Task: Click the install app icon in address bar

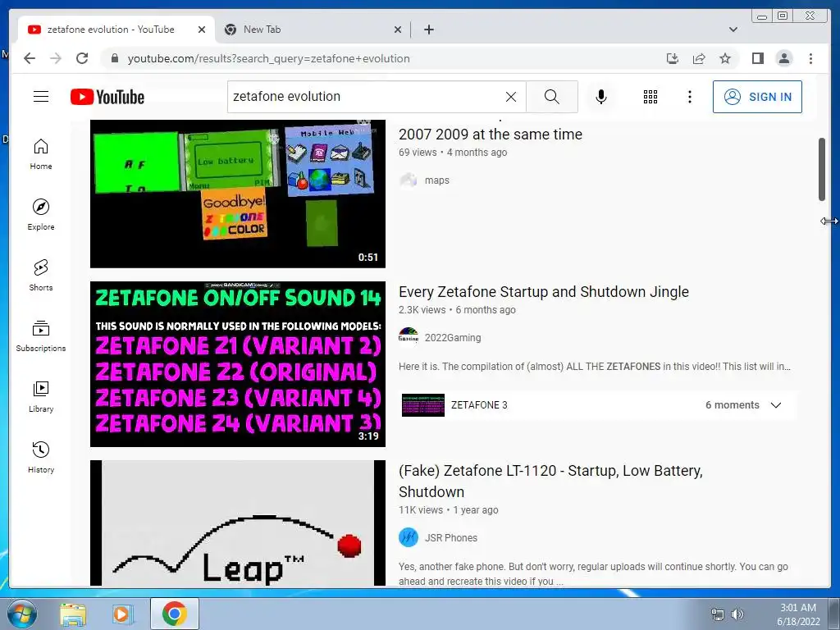Action: (673, 58)
